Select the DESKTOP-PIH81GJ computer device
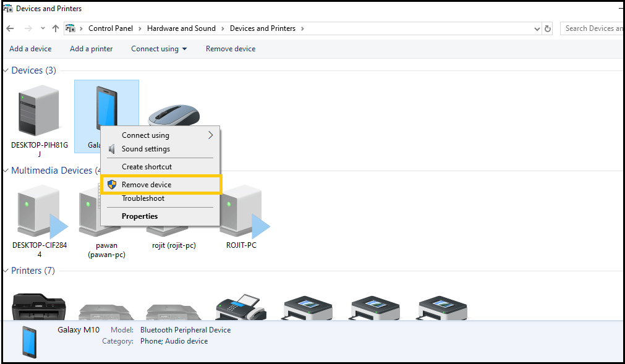 click(38, 111)
